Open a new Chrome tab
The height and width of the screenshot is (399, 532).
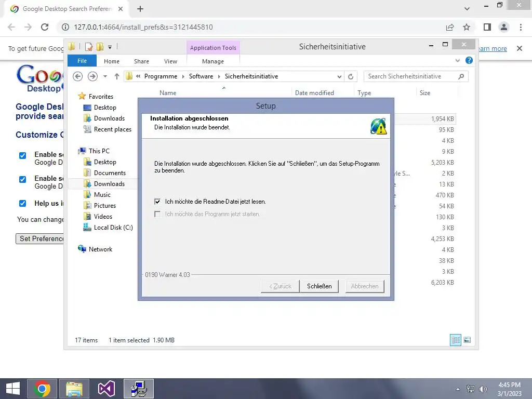140,9
